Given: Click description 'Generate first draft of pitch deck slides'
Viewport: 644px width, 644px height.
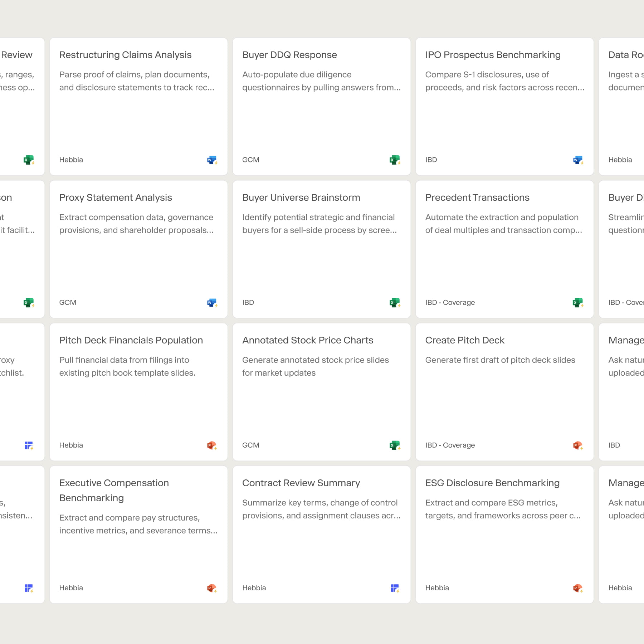Looking at the screenshot, I should coord(500,360).
